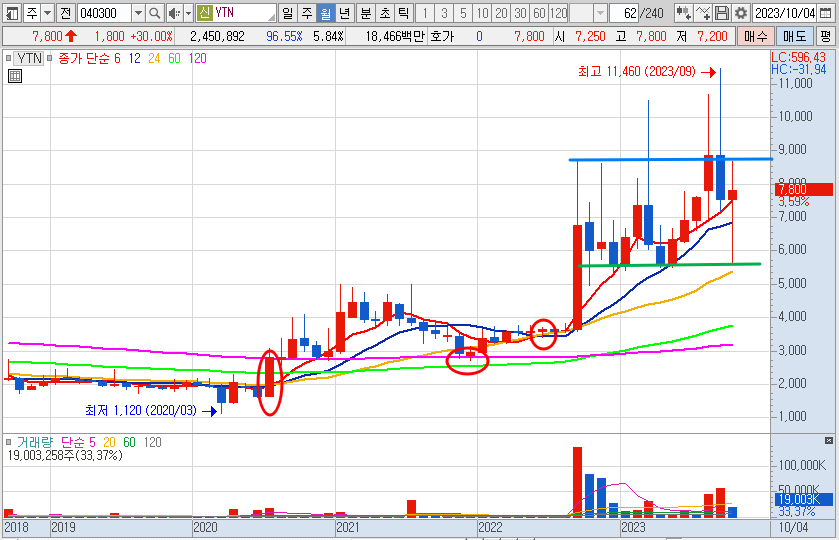
Task: Click the green 신 badge icon
Action: pos(204,13)
